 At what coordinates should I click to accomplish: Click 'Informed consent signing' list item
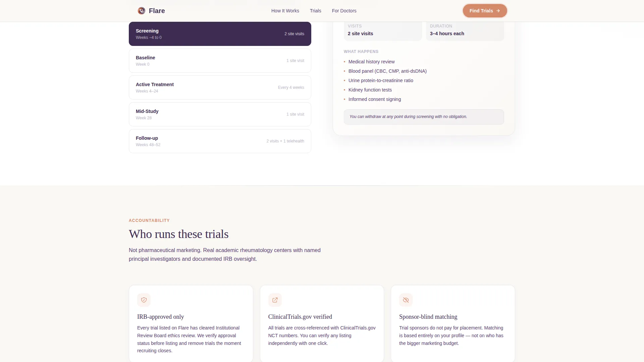375,99
